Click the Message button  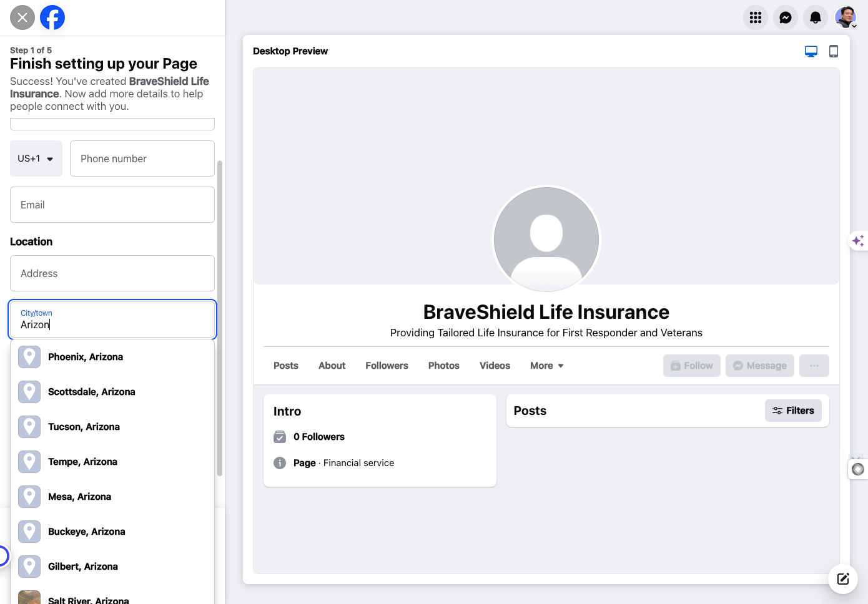pyautogui.click(x=760, y=366)
